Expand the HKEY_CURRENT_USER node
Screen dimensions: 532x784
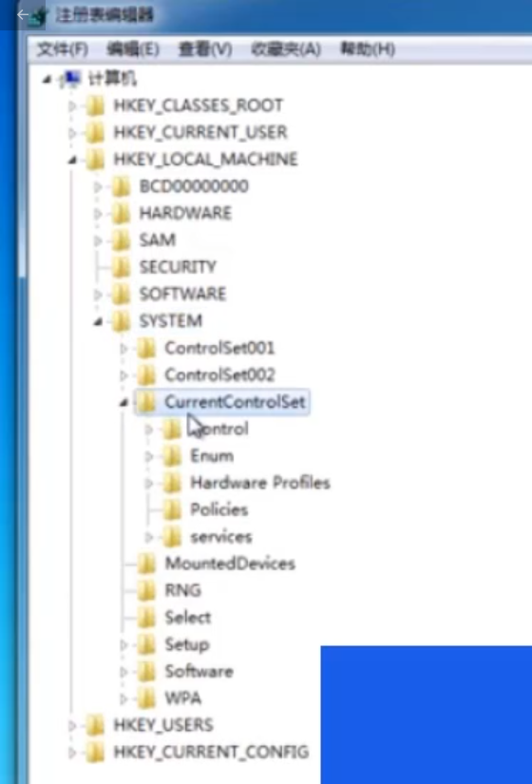(x=72, y=133)
